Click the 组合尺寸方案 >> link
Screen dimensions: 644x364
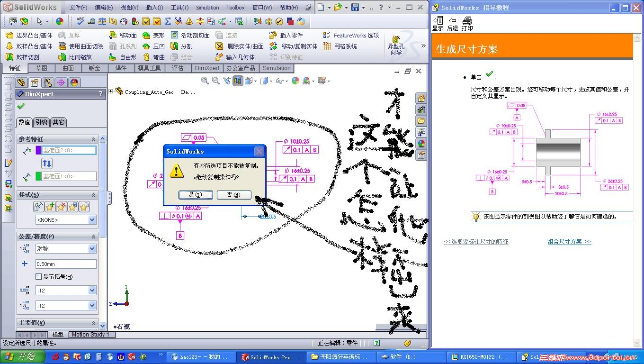569,242
